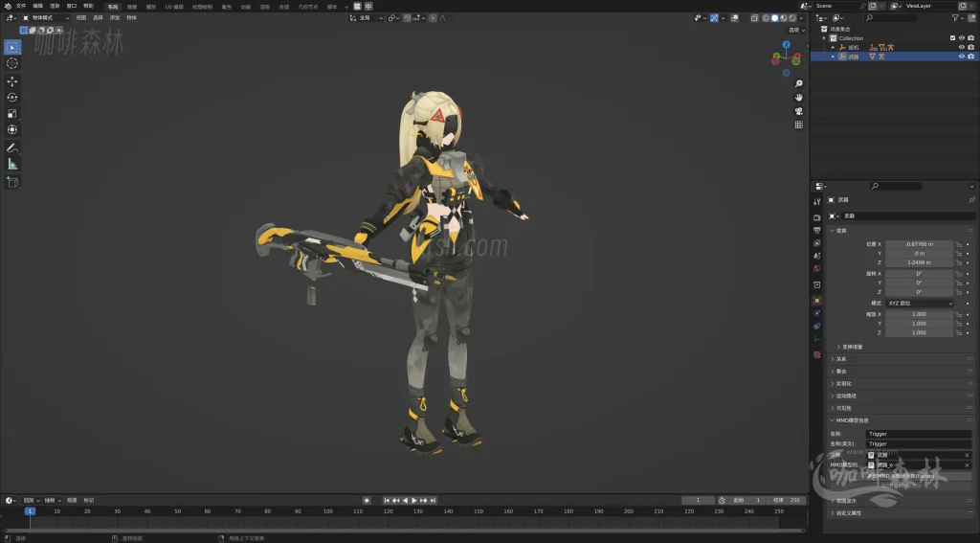Toggle viewport gizmos button

pyautogui.click(x=714, y=18)
